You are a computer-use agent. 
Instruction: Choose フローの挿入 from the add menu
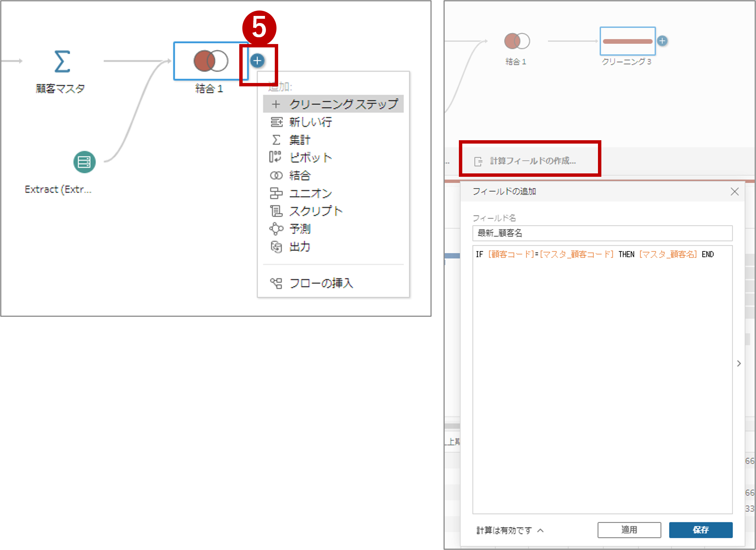[333, 283]
